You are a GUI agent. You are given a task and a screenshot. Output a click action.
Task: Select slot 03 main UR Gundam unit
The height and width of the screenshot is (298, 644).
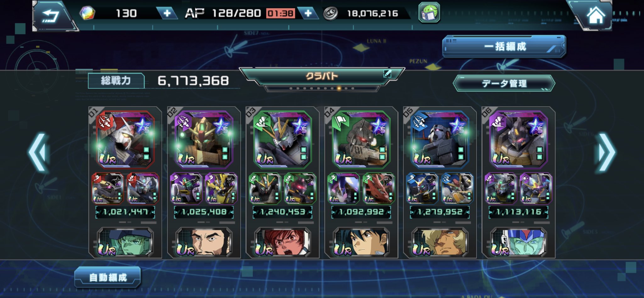[x=282, y=139]
